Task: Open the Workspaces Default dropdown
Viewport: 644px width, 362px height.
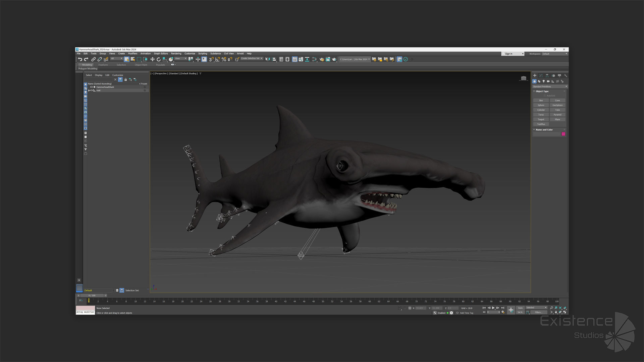Action: [555, 54]
